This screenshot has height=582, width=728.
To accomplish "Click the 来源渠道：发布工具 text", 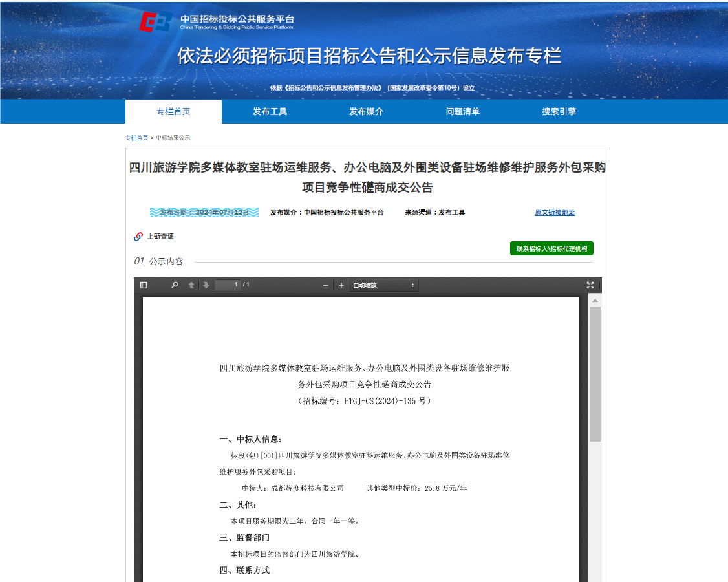I will (x=435, y=212).
